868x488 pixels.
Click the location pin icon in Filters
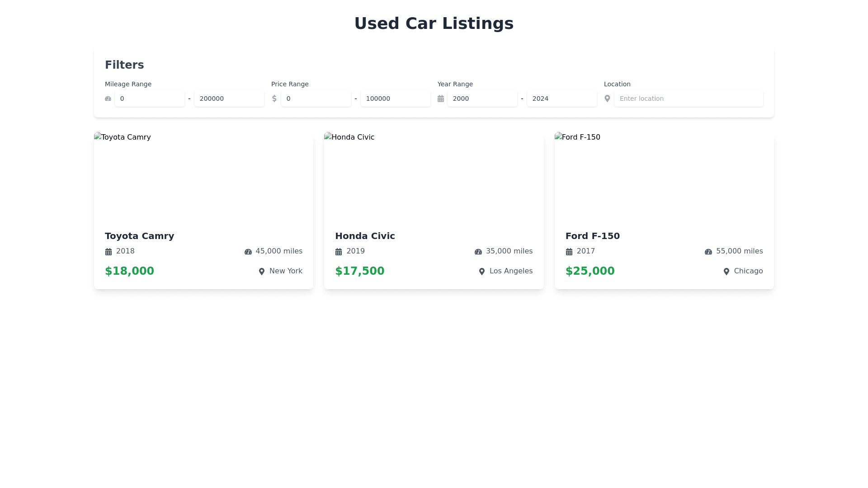[607, 98]
